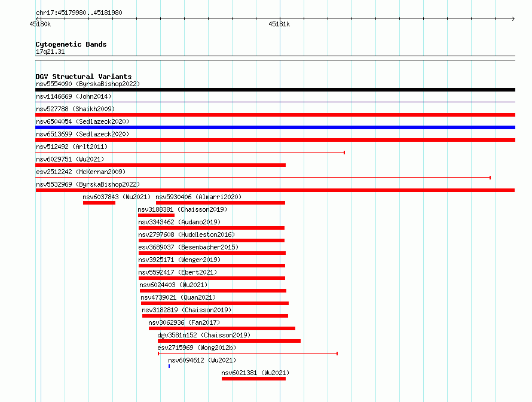The height and width of the screenshot is (402, 532).
Task: Select the red nsv6021381 variant bar
Action: (254, 379)
